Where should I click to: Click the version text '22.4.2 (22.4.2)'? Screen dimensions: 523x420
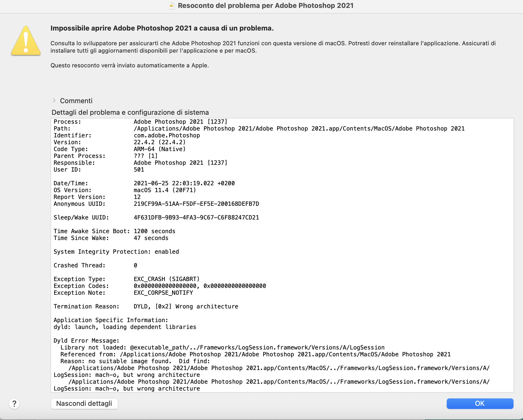click(x=160, y=142)
